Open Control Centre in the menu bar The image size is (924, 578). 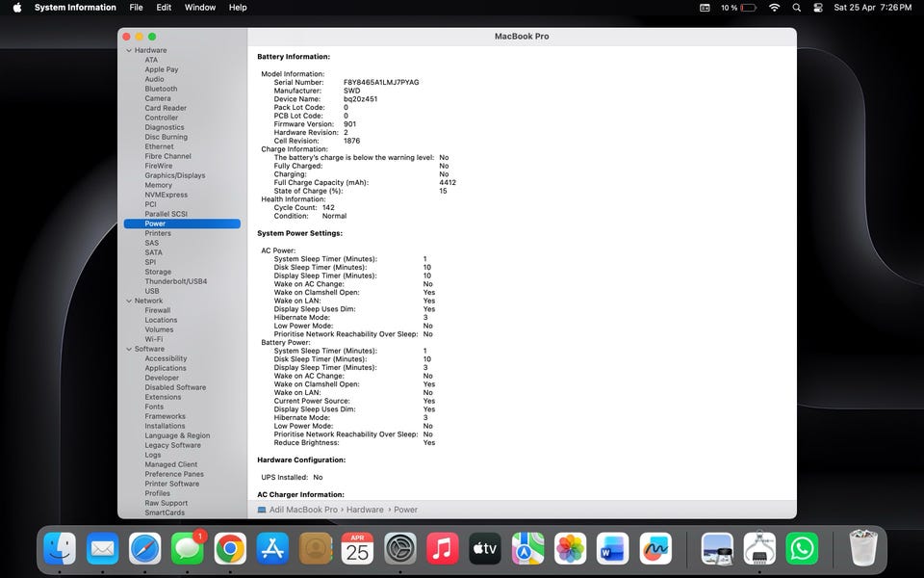818,8
